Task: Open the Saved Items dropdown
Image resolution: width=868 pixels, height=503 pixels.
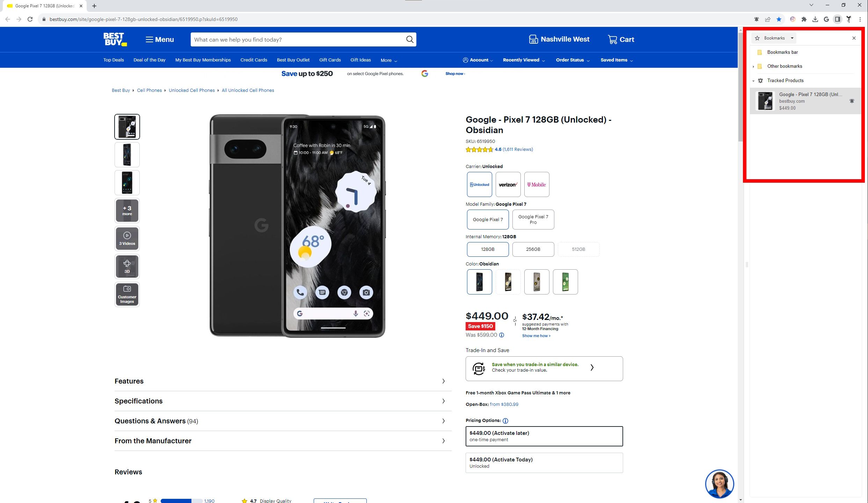Action: click(617, 60)
